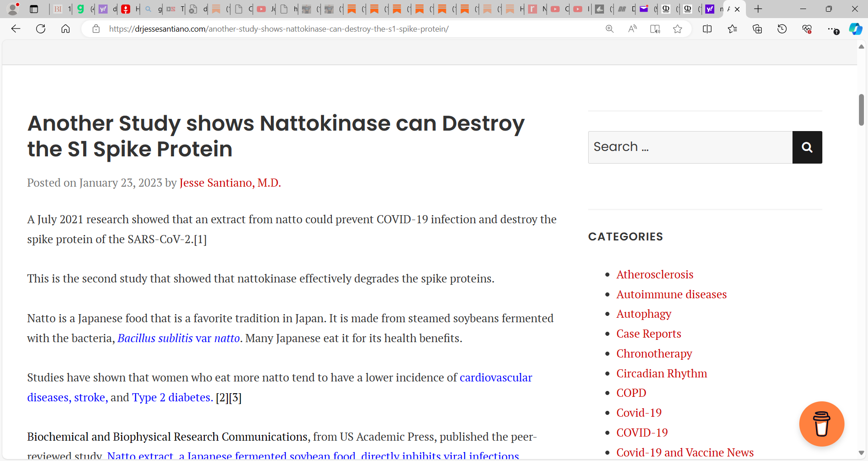Viewport: 868px width, 461px height.
Task: Click the scrollbar down arrow
Action: tap(861, 453)
